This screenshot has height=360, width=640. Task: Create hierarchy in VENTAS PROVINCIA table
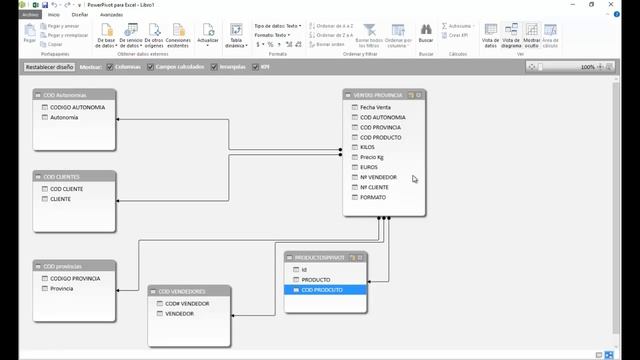click(x=411, y=95)
